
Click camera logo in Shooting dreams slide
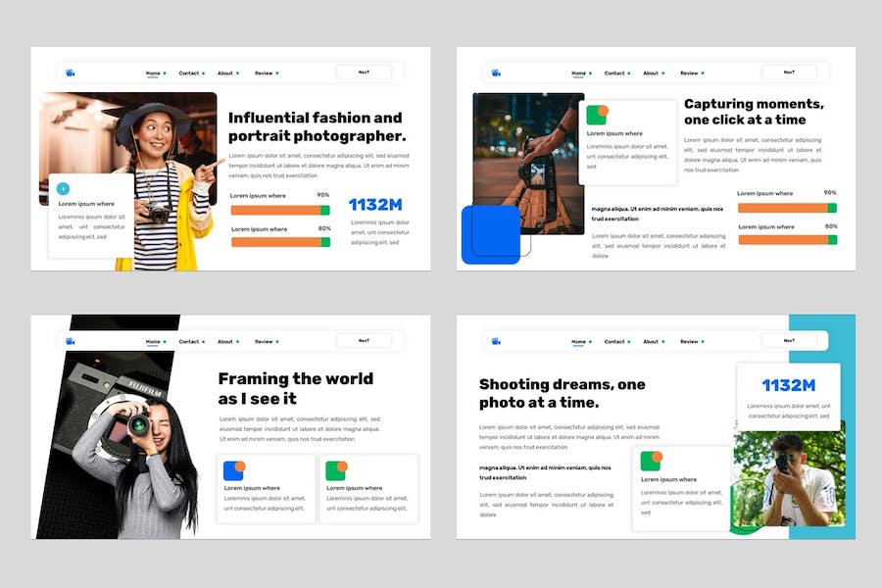pos(496,341)
